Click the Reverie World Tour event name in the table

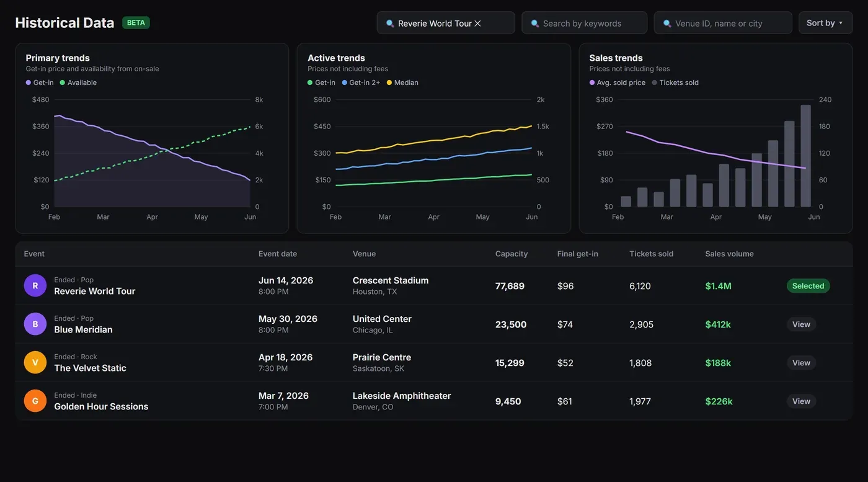click(94, 291)
